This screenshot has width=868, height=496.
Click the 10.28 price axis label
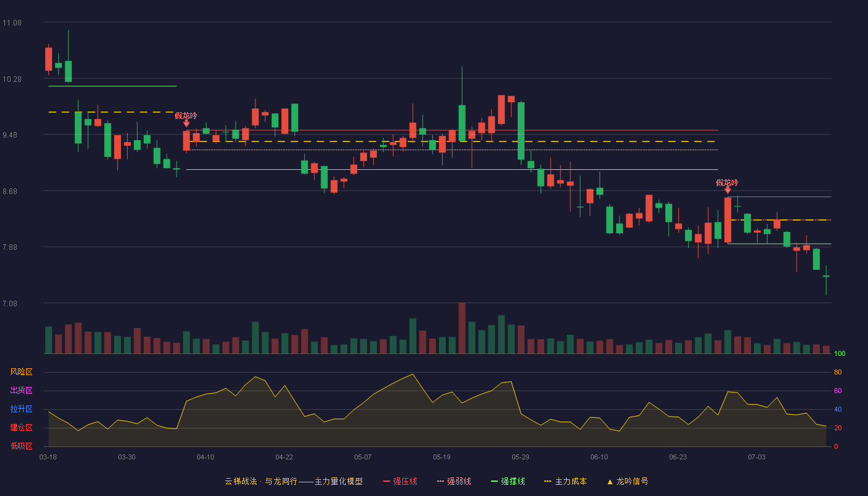point(12,79)
